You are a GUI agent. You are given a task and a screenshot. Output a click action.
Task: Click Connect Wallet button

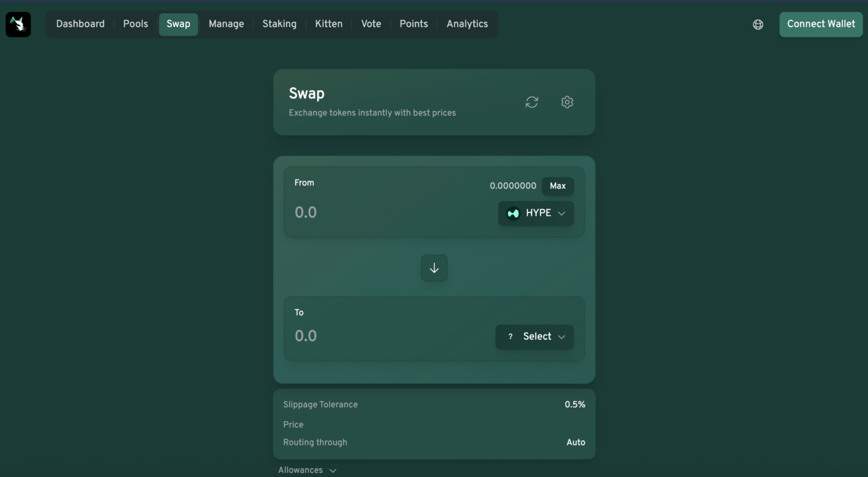pos(821,24)
